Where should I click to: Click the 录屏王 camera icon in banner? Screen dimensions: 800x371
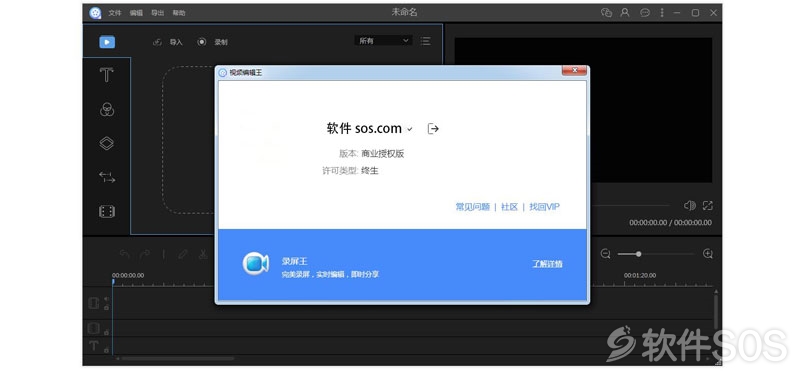point(255,264)
